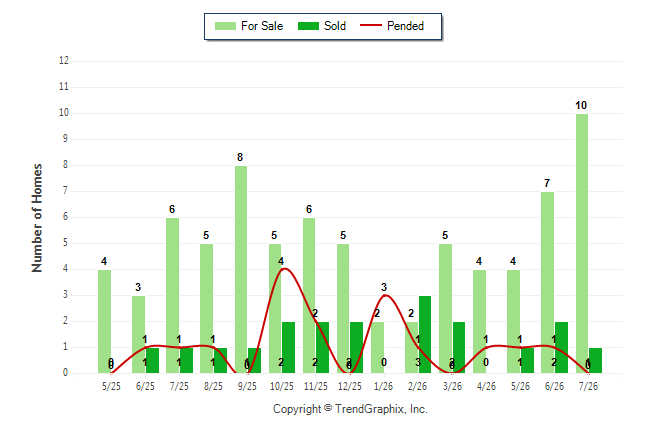Click the Pended line peak at 10/25
The height and width of the screenshot is (434, 646).
click(x=285, y=269)
